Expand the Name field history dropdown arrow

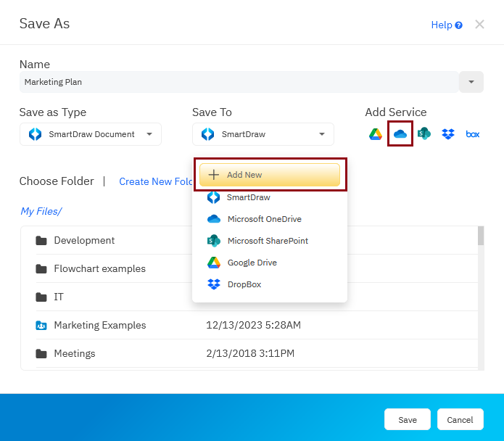pos(471,82)
